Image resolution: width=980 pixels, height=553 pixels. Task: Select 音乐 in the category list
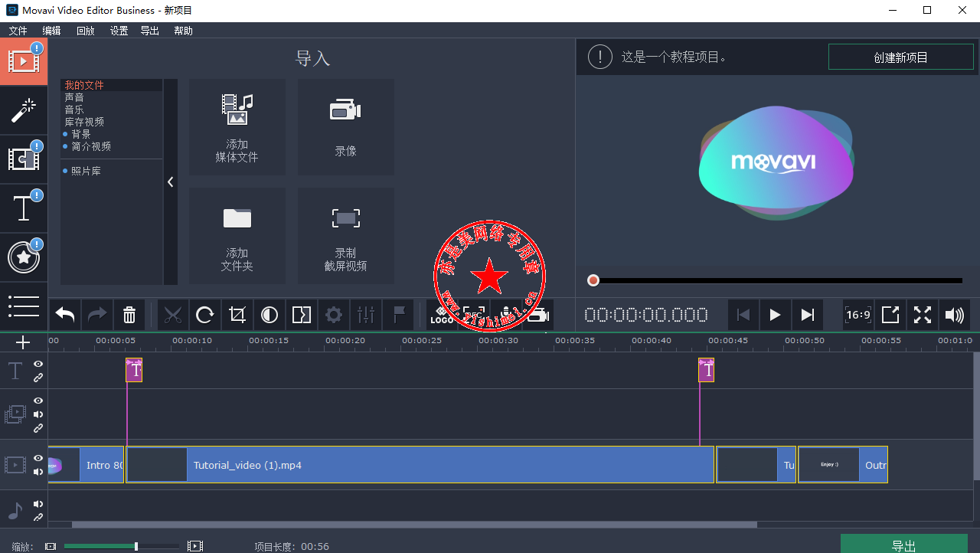click(x=74, y=110)
